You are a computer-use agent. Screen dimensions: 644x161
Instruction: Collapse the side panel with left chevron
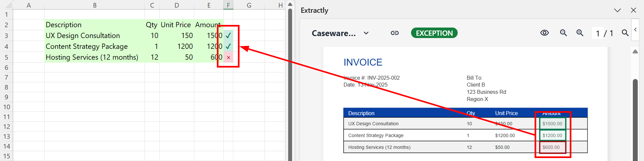[x=635, y=30]
